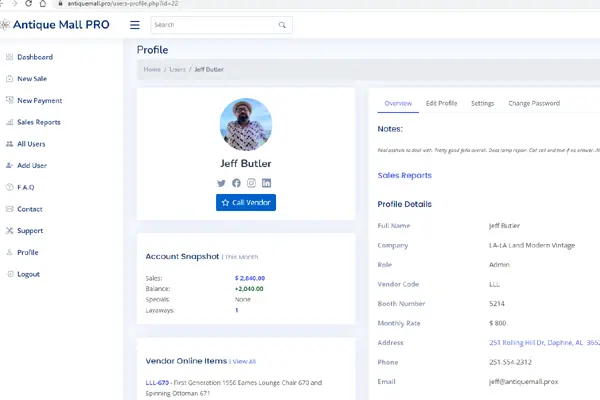This screenshot has height=400, width=600.
Task: Open Sales Reports sidebar item
Action: click(39, 122)
